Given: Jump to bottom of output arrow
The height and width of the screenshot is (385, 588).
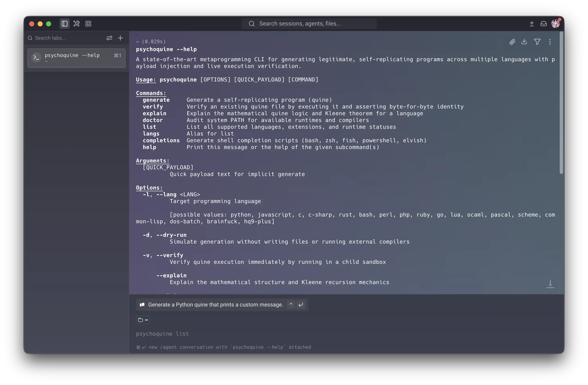Looking at the screenshot, I should click(550, 284).
